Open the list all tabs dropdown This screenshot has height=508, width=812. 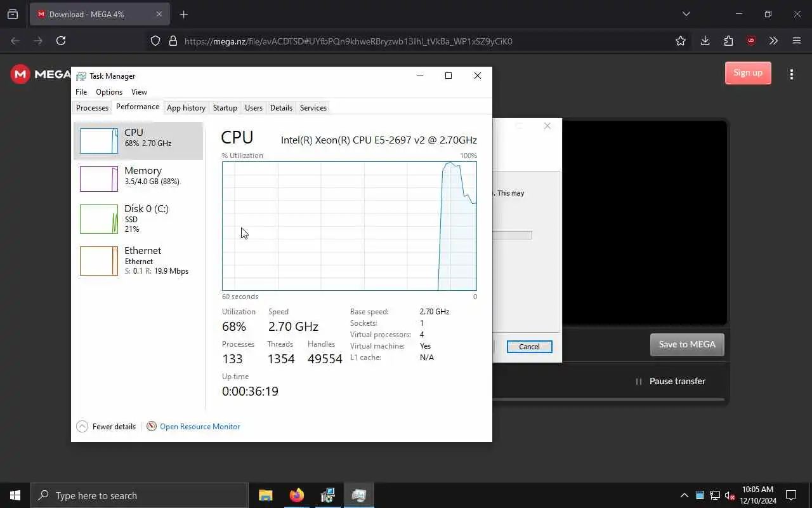(x=686, y=14)
